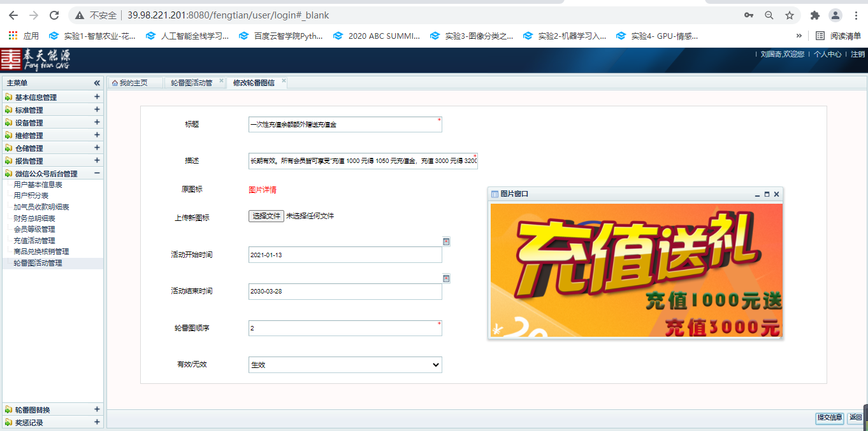
Task: Close the 修改轮番图信 tab
Action: 284,81
